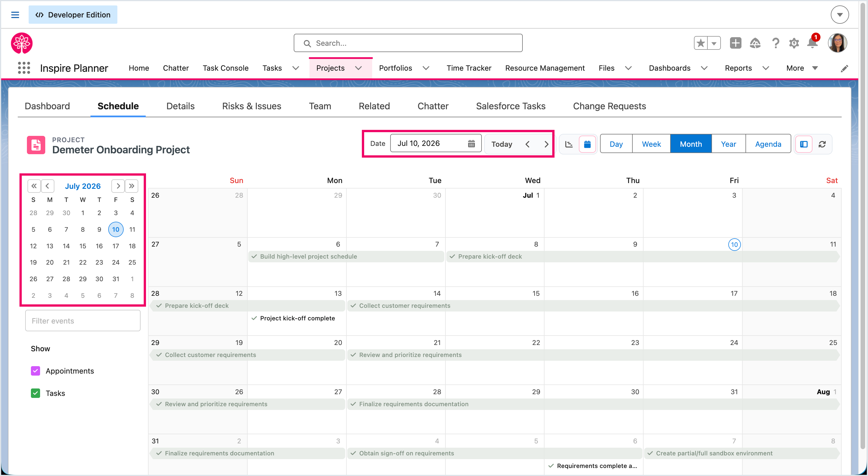Switch to Agenda calendar view

point(768,144)
